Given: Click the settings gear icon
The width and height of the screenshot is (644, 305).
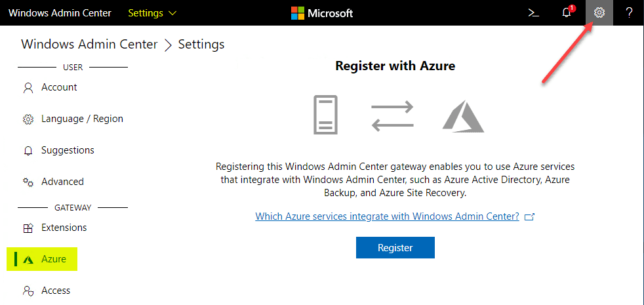Looking at the screenshot, I should [x=599, y=13].
